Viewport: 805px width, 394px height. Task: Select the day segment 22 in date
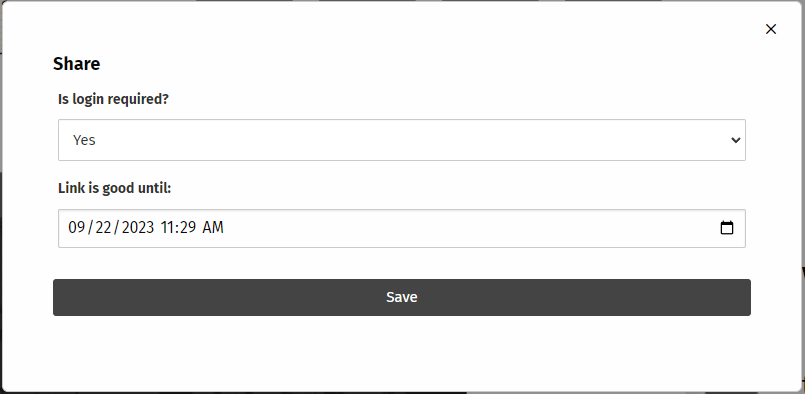(x=103, y=228)
